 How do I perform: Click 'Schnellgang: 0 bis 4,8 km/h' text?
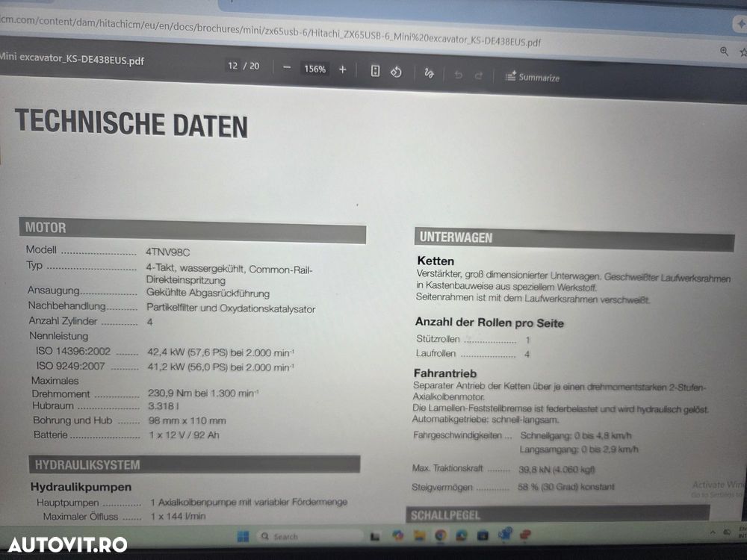pos(576,435)
